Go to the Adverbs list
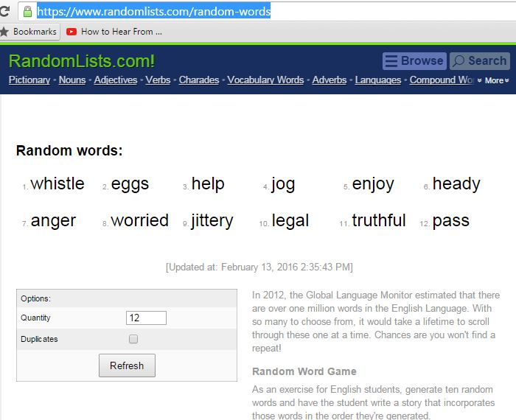This screenshot has height=420, width=516. click(x=330, y=80)
